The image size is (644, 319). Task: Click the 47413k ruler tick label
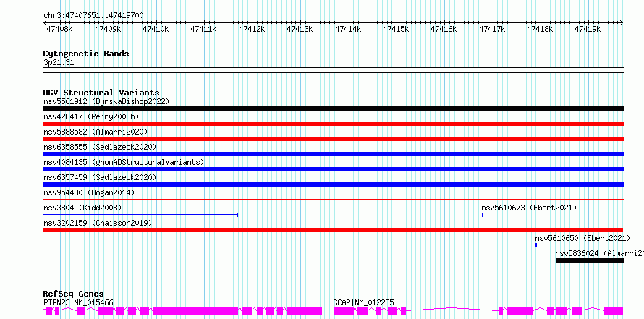click(300, 29)
